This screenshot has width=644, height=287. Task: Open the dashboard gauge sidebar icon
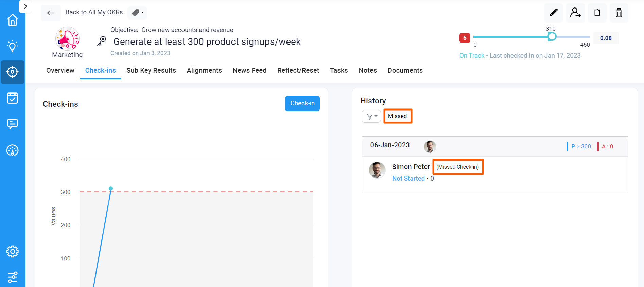[x=13, y=150]
